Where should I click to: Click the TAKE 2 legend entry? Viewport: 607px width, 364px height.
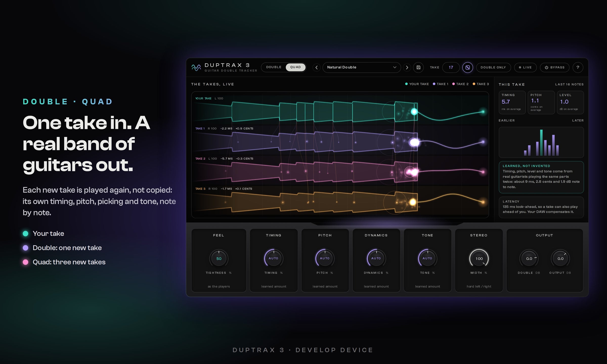(460, 84)
